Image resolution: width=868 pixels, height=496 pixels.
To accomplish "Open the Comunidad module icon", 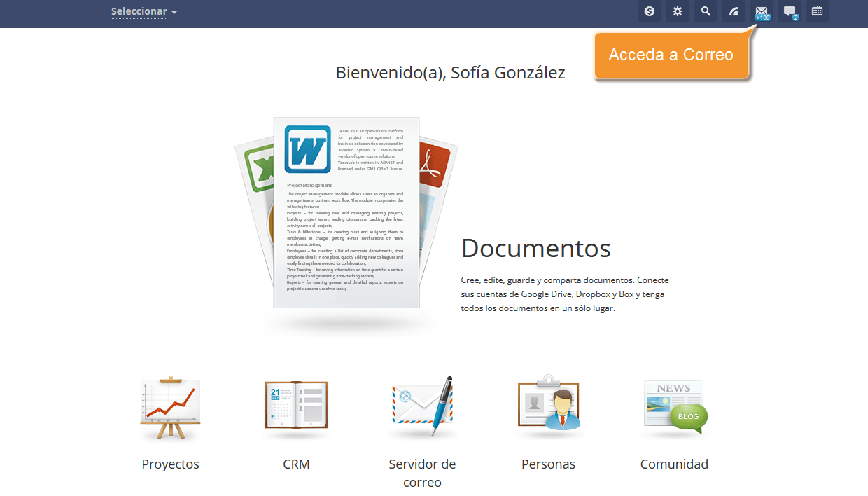I will pos(675,408).
